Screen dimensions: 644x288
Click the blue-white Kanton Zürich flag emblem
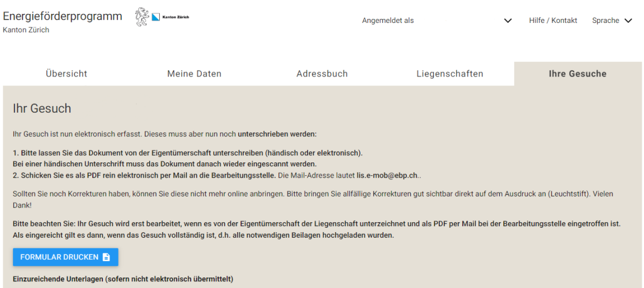(x=156, y=17)
